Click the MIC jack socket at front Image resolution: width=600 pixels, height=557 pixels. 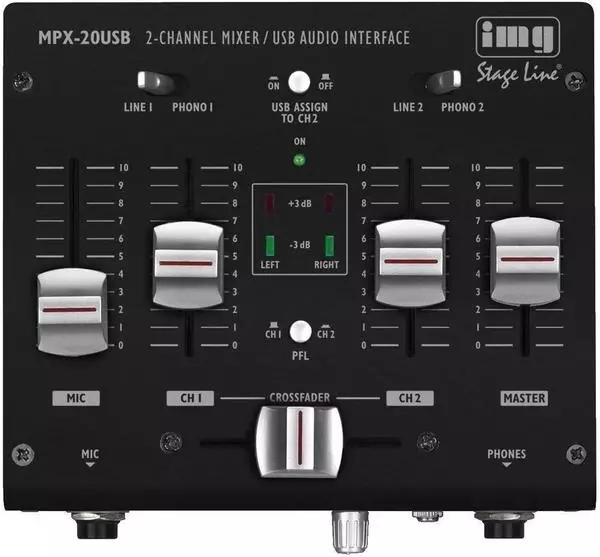97,525
